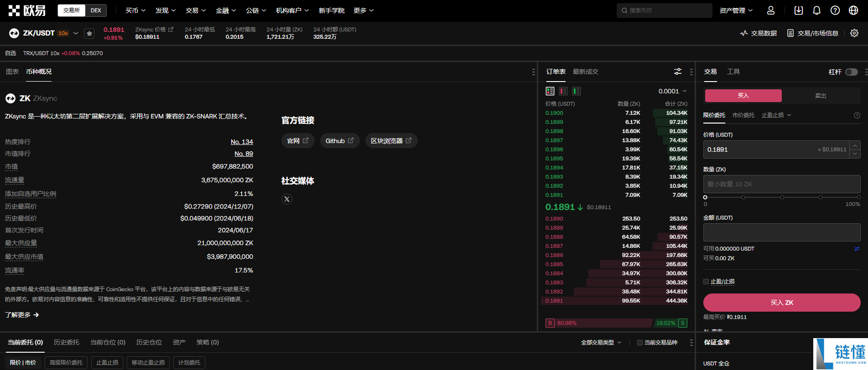Open the language globe icon
This screenshot has height=370, width=868.
(x=853, y=10)
